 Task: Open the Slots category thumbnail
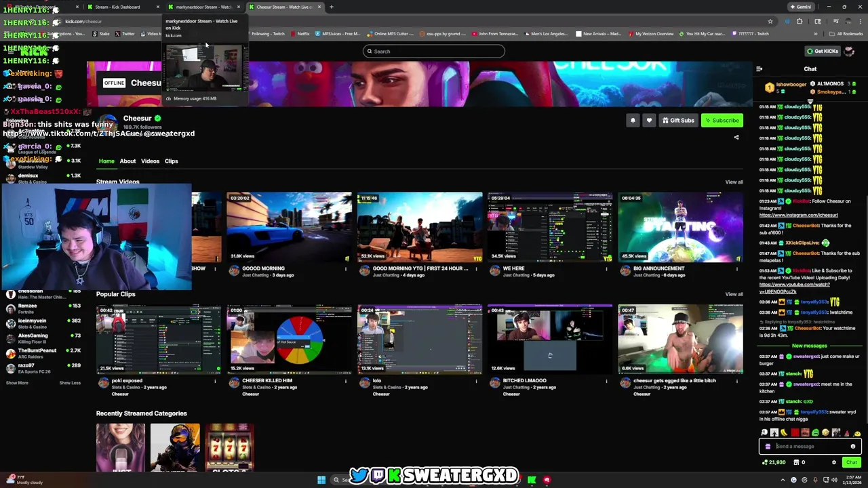(229, 447)
